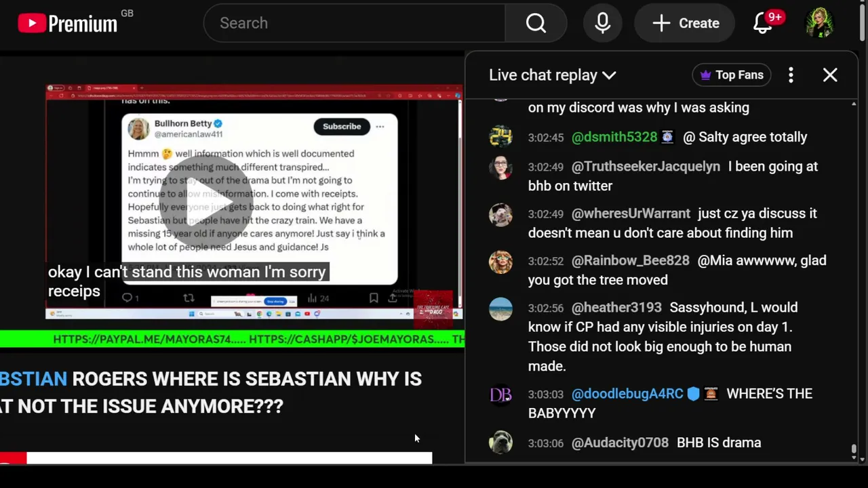
Task: Jump to timestamp 3:03:03
Action: 546,394
